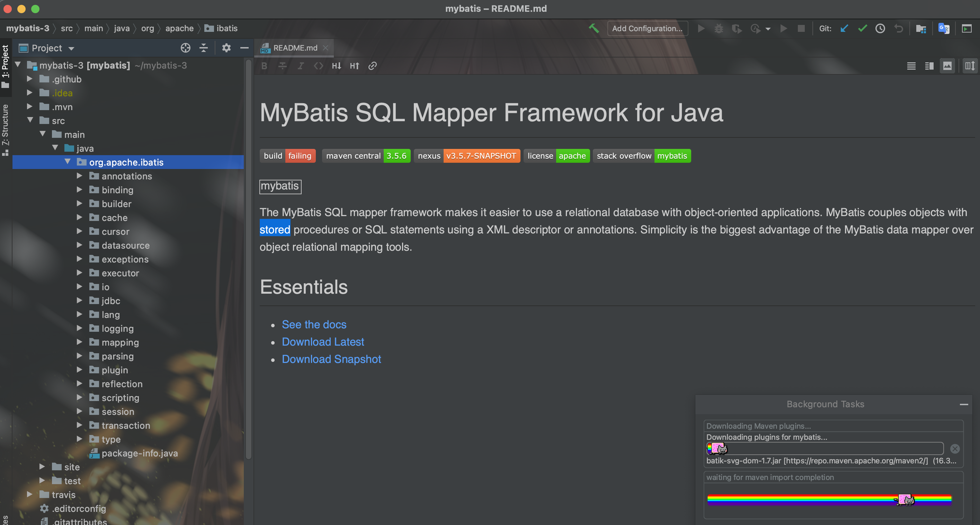Click the Translate icon in toolbar
The height and width of the screenshot is (525, 980).
tap(944, 28)
